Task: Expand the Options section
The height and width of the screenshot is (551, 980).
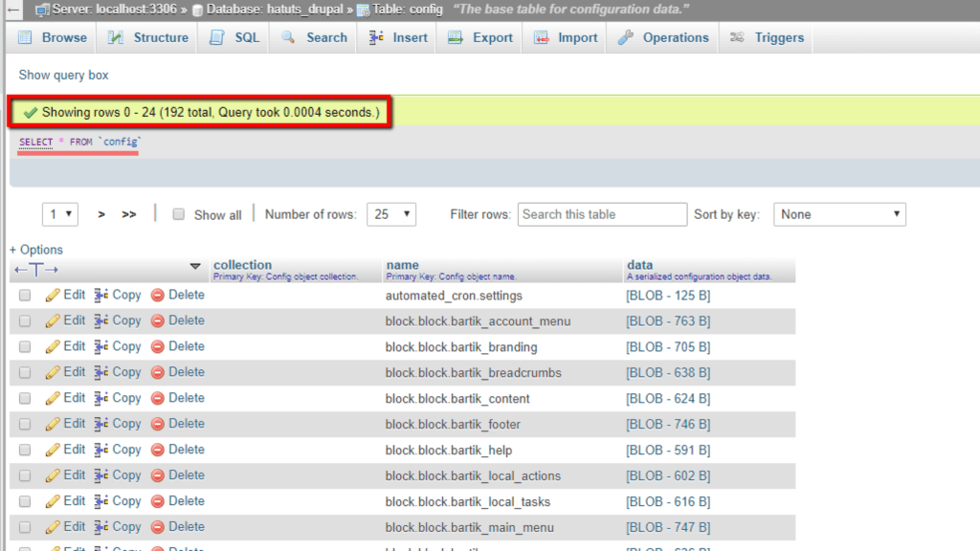Action: (x=35, y=249)
